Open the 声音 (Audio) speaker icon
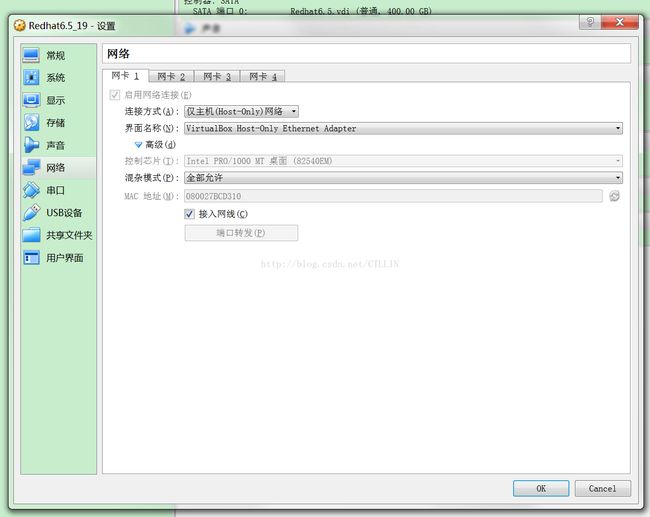The image size is (650, 517). 31,145
